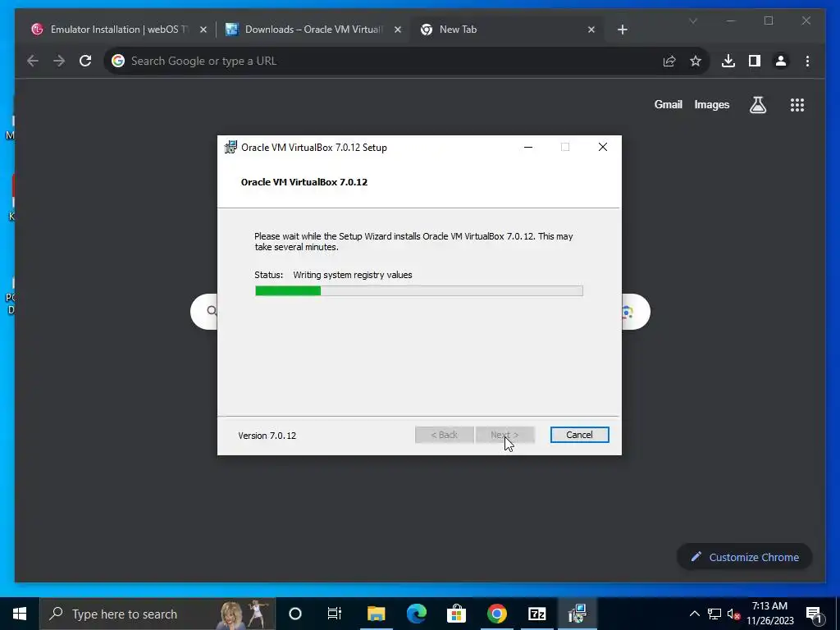The height and width of the screenshot is (630, 840).
Task: Open Chrome tab search dropdown arrow
Action: click(692, 21)
